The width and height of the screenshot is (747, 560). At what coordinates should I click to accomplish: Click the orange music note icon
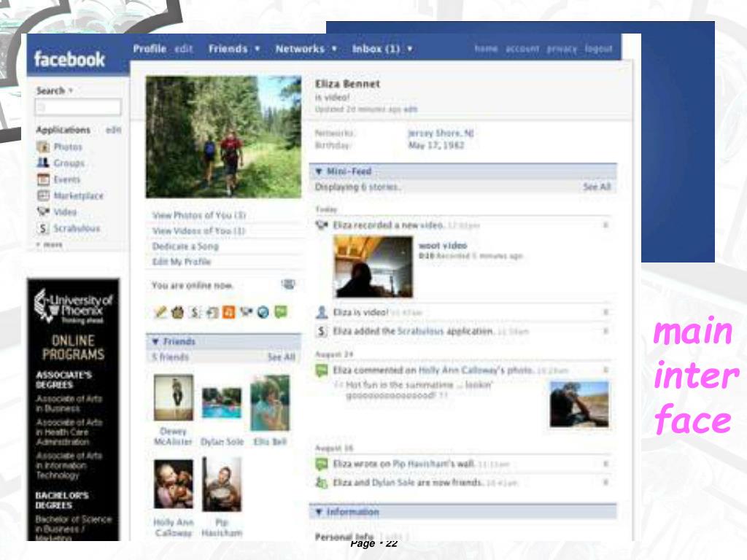228,312
